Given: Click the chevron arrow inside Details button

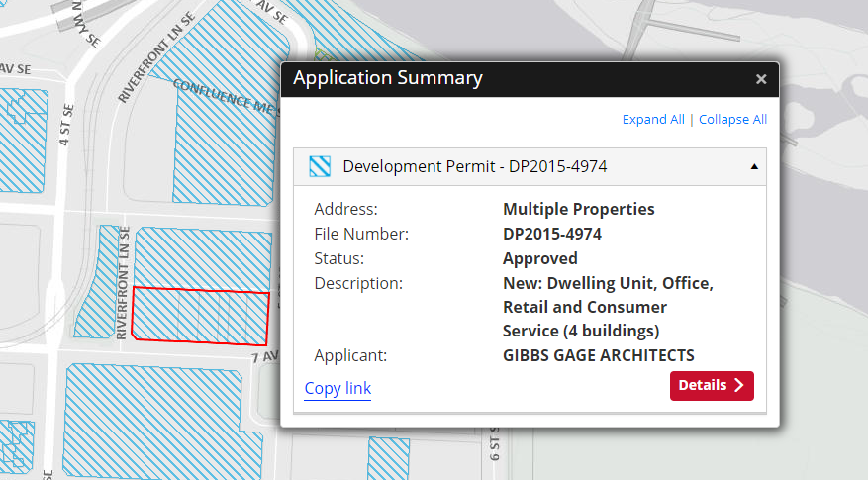Looking at the screenshot, I should click(x=739, y=385).
